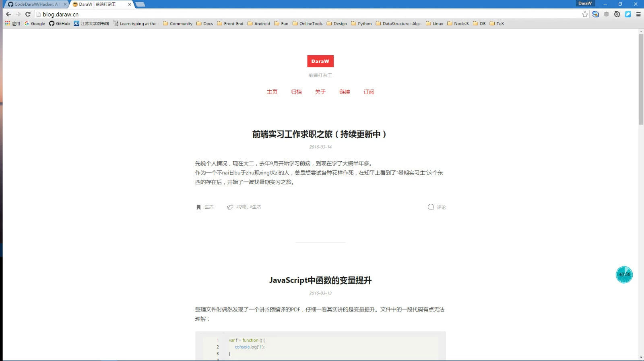Click the date 2016-03-13
The width and height of the screenshot is (644, 361).
[x=320, y=293]
